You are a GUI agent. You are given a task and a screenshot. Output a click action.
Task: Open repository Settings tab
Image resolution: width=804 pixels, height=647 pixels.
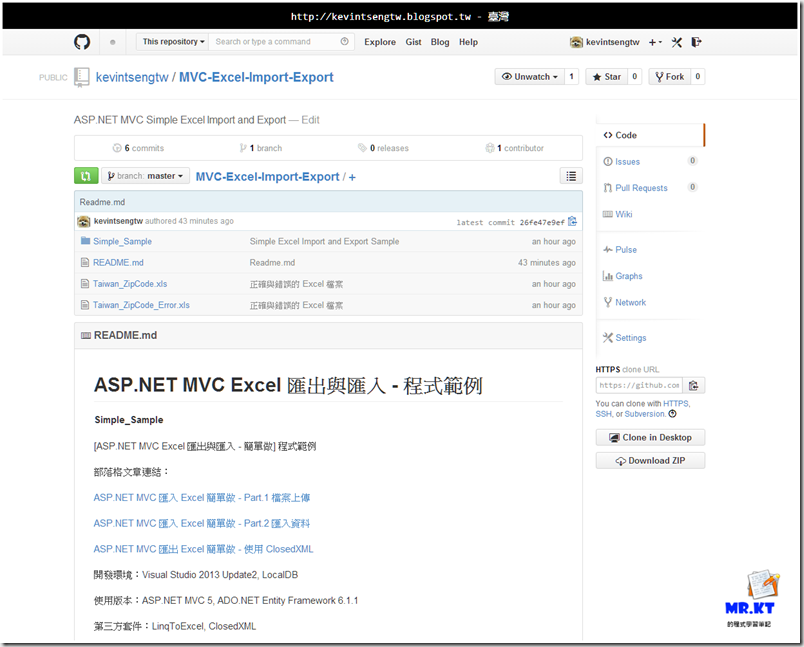(625, 338)
